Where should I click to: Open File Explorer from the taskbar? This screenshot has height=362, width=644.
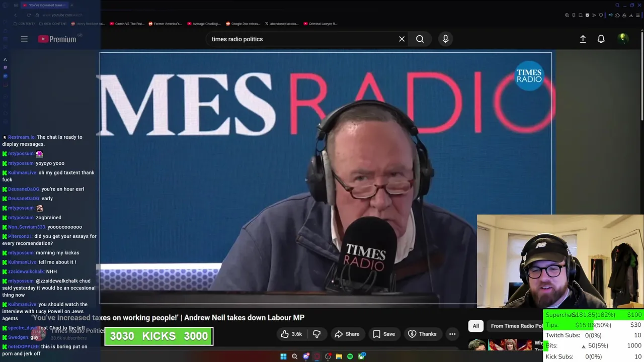339,356
